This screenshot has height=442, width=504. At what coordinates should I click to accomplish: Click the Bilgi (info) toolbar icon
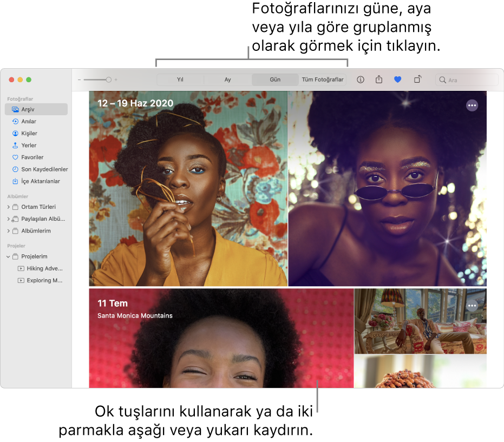tap(360, 80)
